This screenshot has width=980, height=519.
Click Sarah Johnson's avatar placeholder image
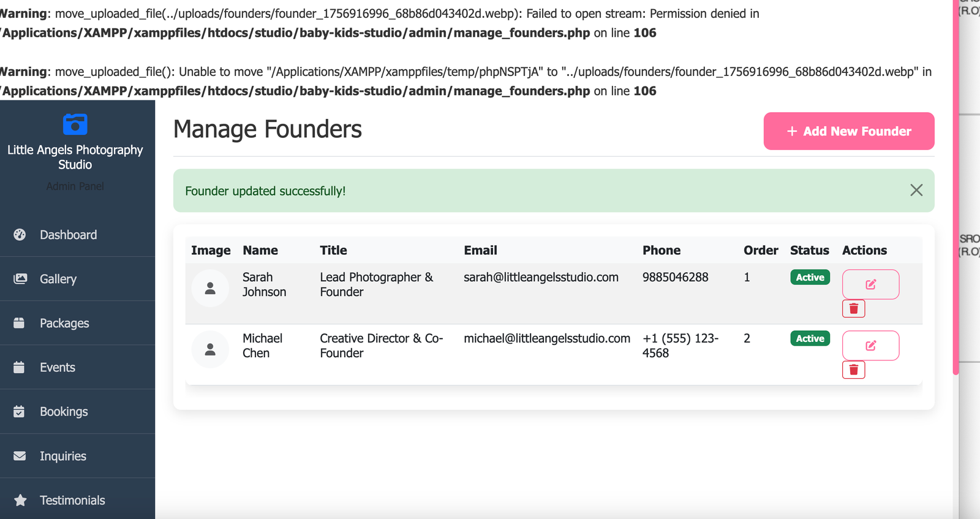(x=210, y=288)
